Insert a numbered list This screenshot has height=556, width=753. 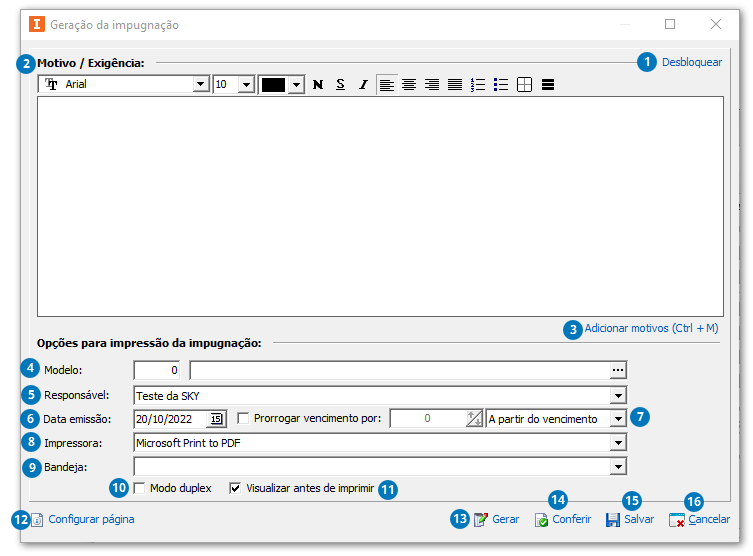tap(478, 85)
